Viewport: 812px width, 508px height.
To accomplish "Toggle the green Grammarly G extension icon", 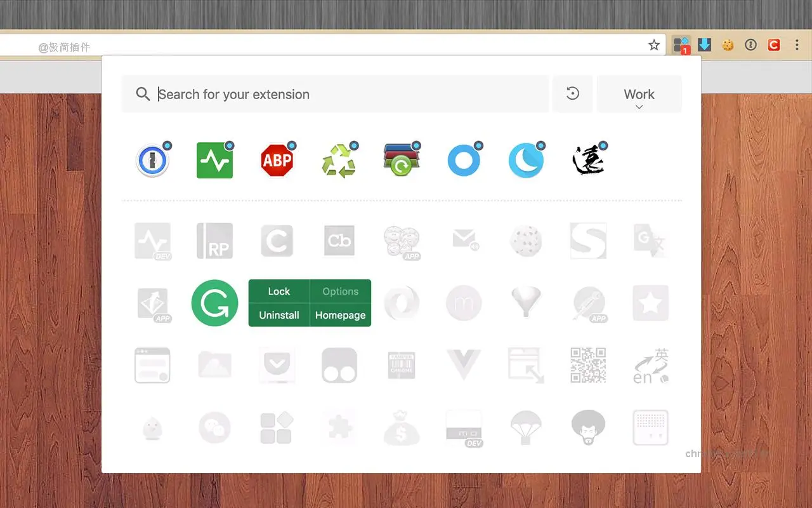I will point(214,304).
